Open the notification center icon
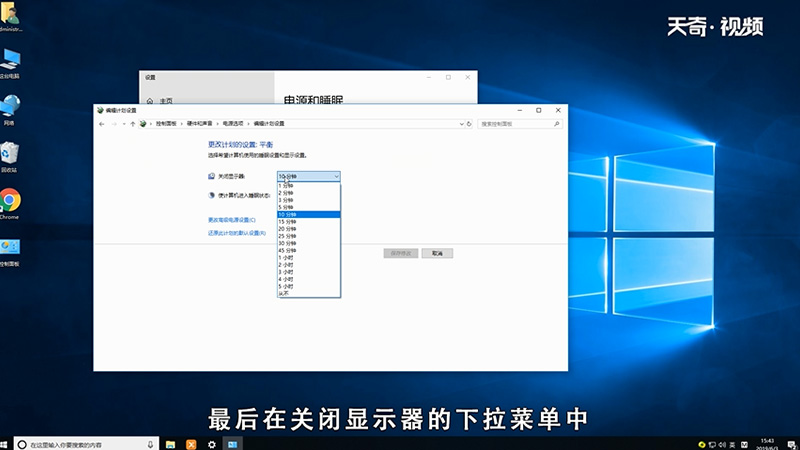The image size is (800, 450). [791, 445]
